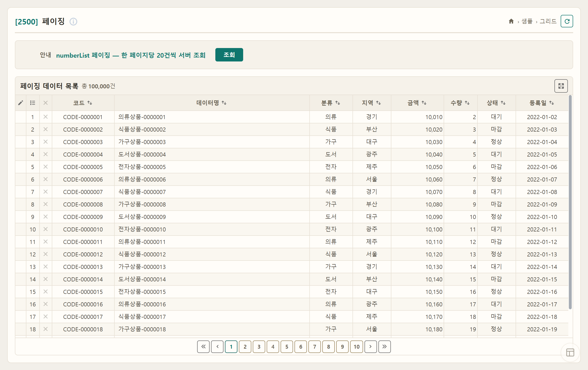
Task: Go to page 2 in pagination
Action: tap(245, 346)
